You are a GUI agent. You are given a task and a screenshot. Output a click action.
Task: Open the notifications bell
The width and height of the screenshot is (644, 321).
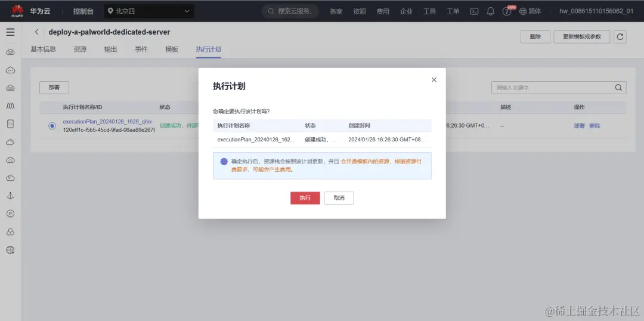click(x=490, y=11)
